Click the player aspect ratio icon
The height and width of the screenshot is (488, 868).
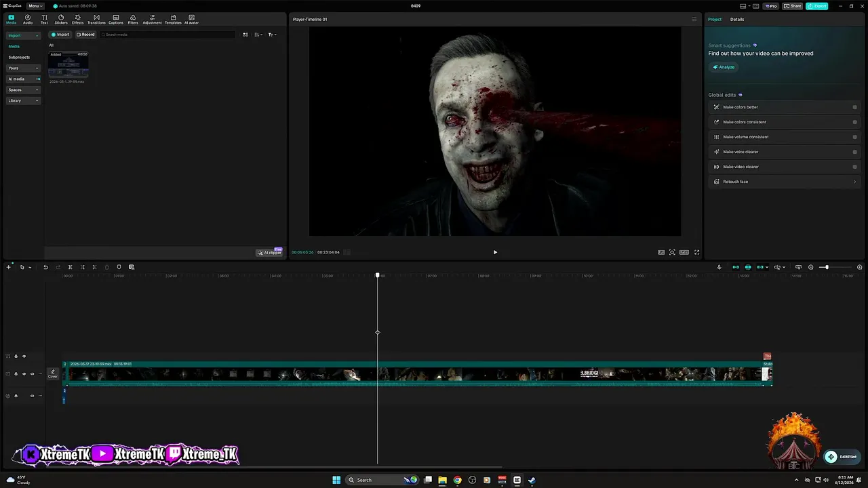(684, 252)
